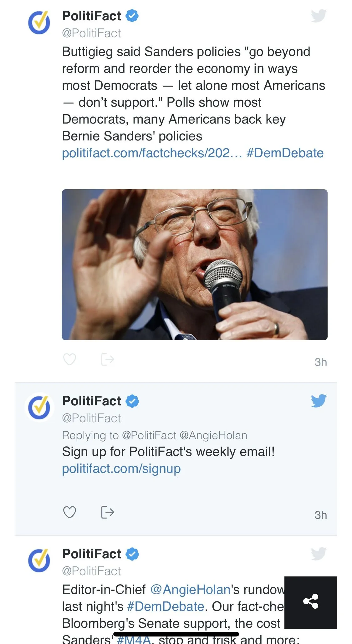Open the 3h timestamp on signup tweet

320,515
